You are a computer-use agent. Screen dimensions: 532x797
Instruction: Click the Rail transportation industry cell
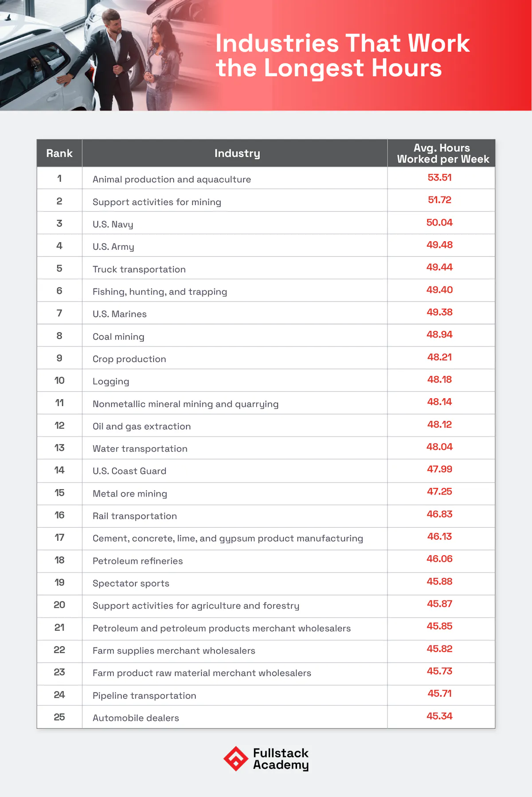coord(135,516)
